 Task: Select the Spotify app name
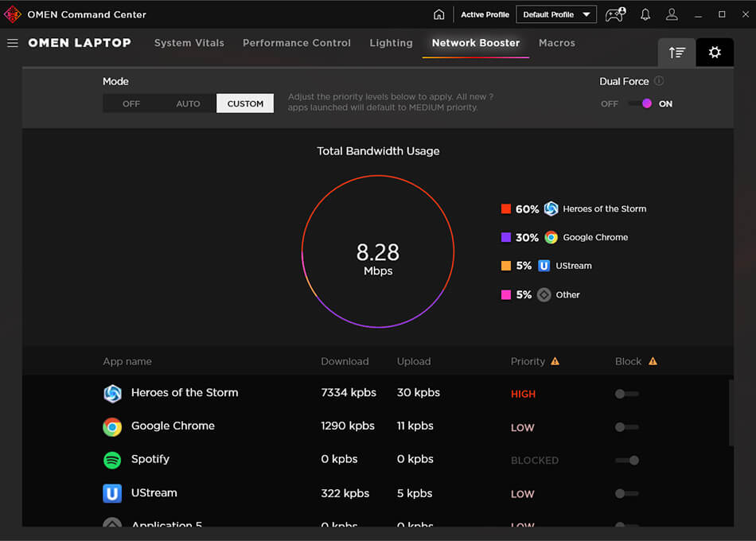click(150, 459)
